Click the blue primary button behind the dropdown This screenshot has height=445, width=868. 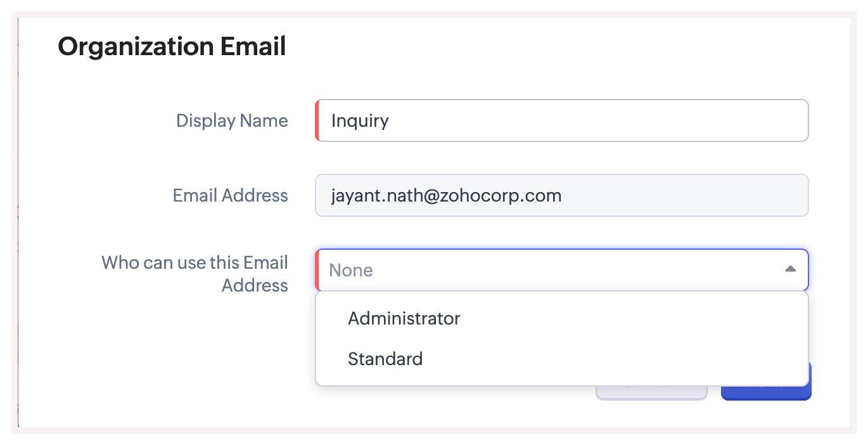[x=765, y=393]
